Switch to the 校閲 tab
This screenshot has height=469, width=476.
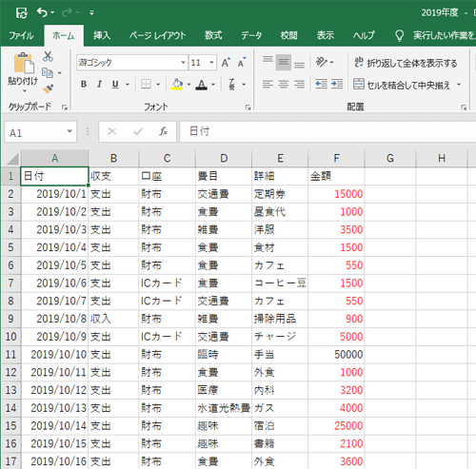point(288,35)
